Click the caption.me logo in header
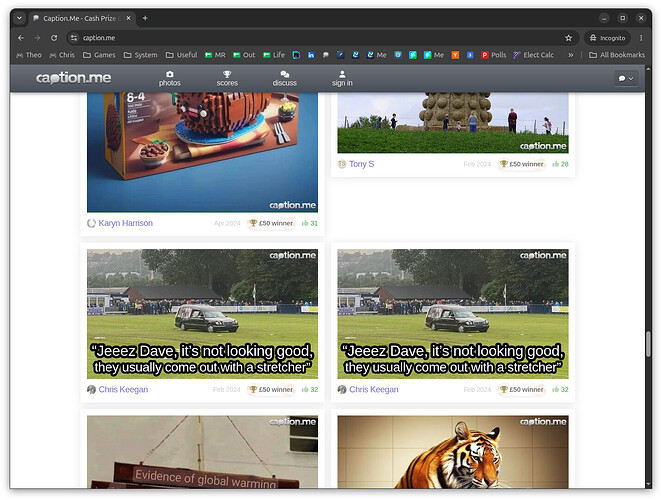 click(x=73, y=78)
